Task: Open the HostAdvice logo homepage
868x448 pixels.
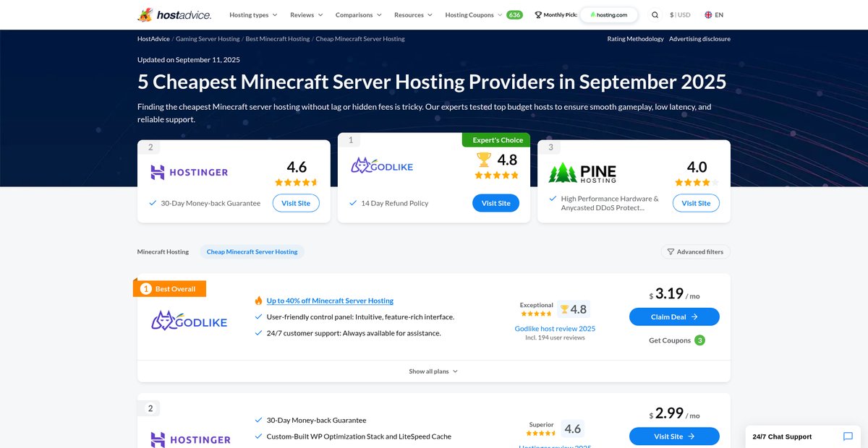Action: (174, 14)
